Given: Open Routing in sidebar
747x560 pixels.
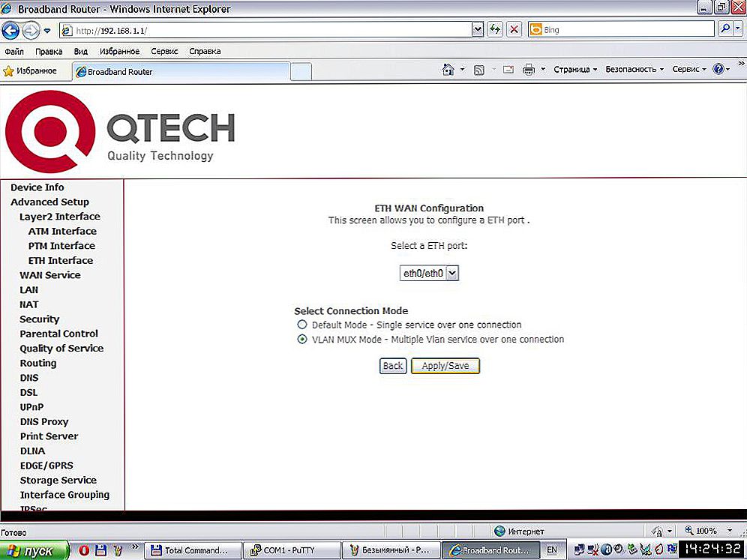Looking at the screenshot, I should 38,364.
